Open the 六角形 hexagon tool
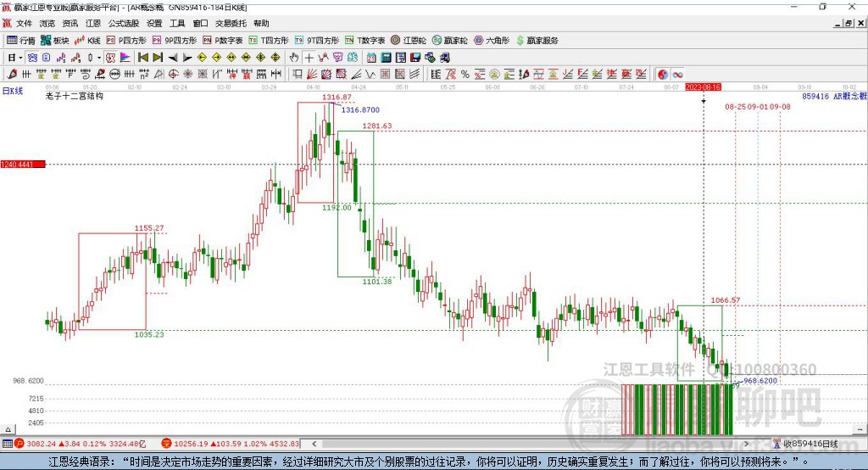Screen dimensions: 868x470 tap(492, 41)
